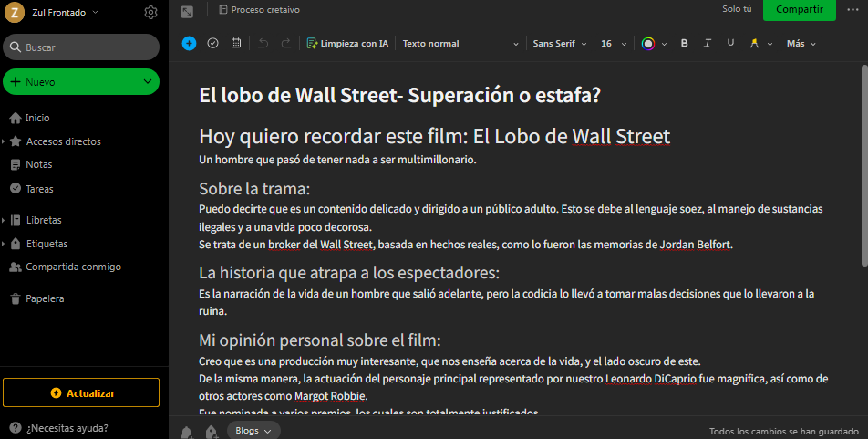Click the font color circle swatch
Image resolution: width=868 pixels, height=439 pixels.
point(647,43)
